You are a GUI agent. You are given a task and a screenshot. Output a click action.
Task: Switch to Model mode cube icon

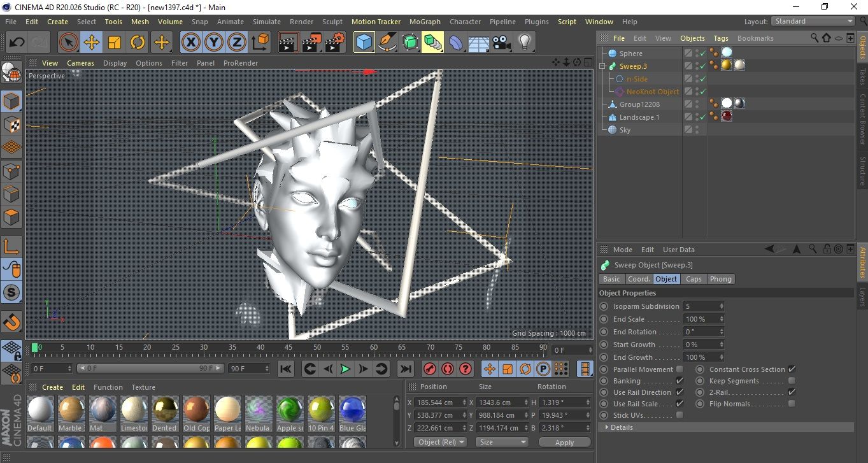pos(11,101)
